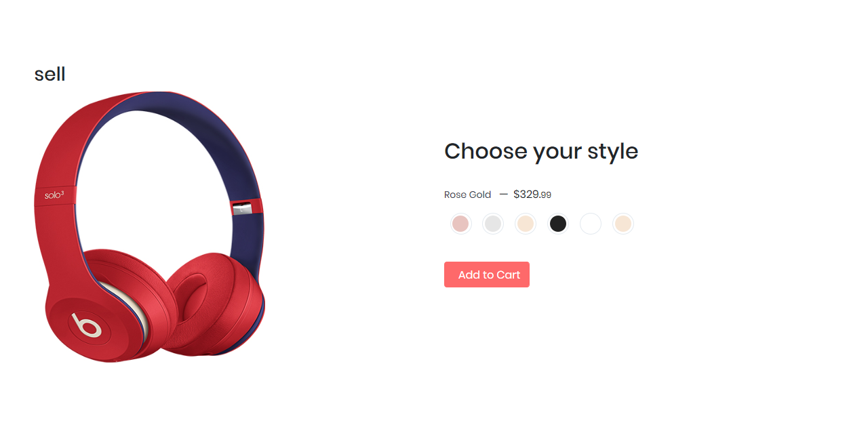Click the red cushioned ear pad
Screen dimensions: 868x425
pos(214,302)
